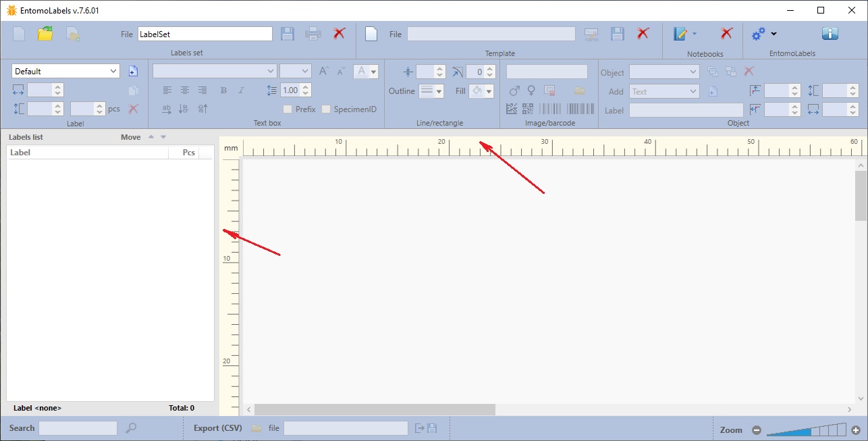868x441 pixels.
Task: Insert the male symbol icon
Action: pos(514,90)
